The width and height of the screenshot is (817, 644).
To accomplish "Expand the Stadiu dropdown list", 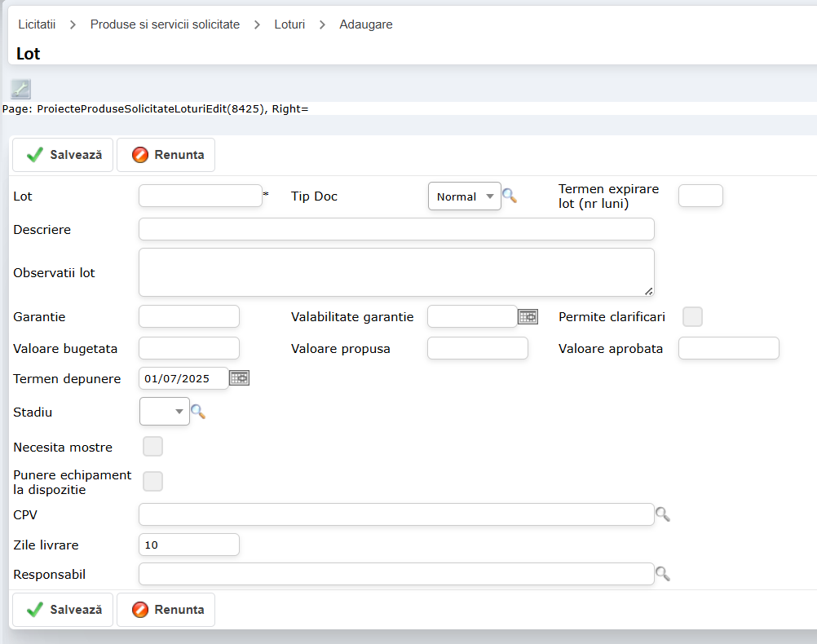I will 165,412.
